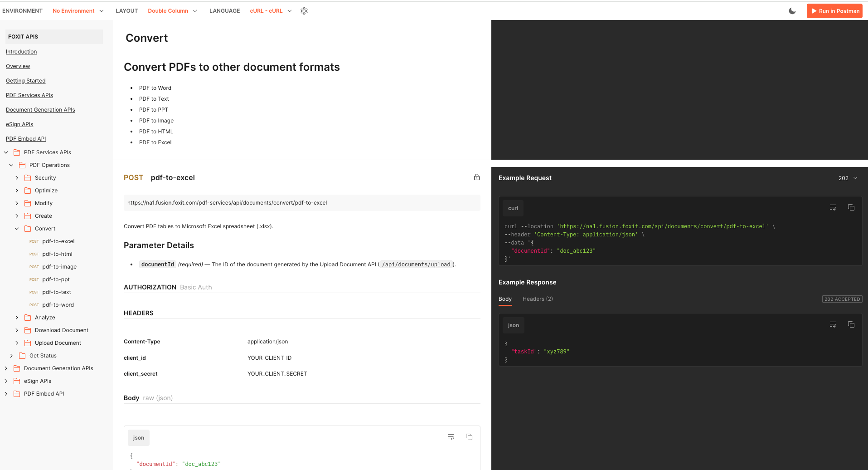Open the cURL language dropdown

pyautogui.click(x=271, y=11)
